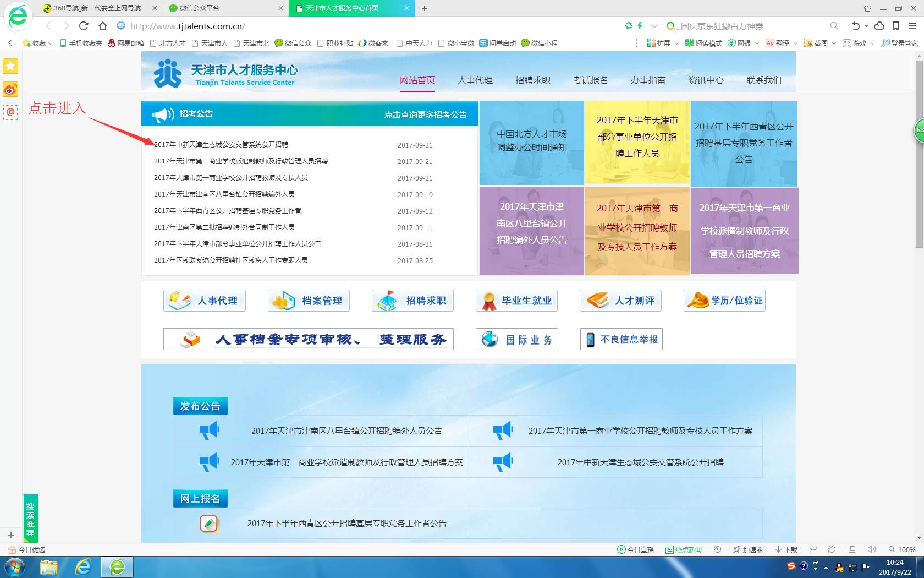Expand the 扩展 dropdown arrow
Image resolution: width=924 pixels, height=578 pixels.
tap(676, 43)
